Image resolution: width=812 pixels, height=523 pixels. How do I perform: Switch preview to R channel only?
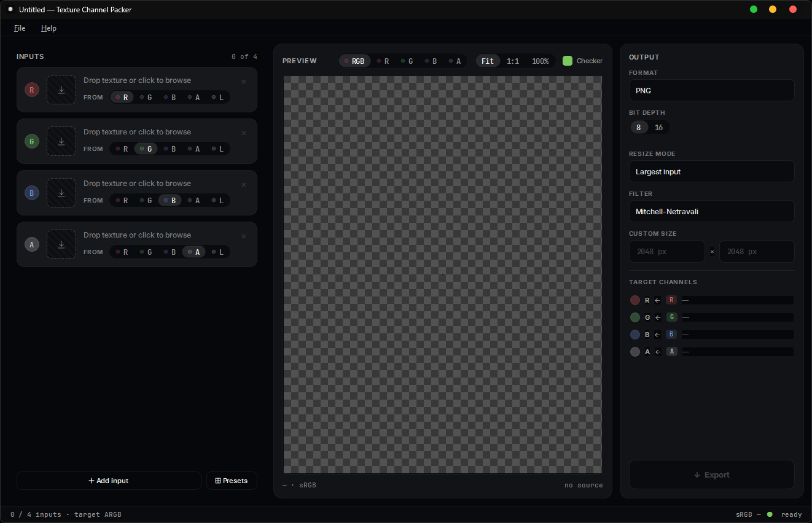click(383, 61)
